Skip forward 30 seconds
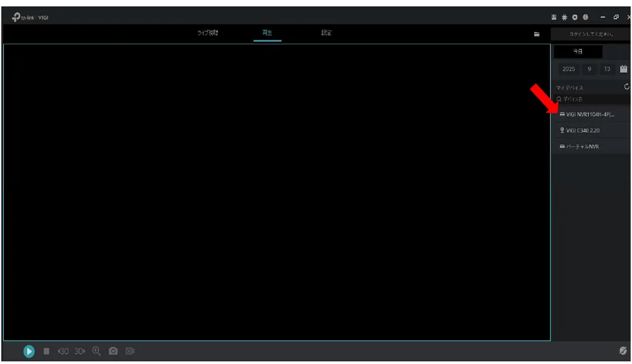Image resolution: width=632 pixels, height=364 pixels. pyautogui.click(x=80, y=351)
